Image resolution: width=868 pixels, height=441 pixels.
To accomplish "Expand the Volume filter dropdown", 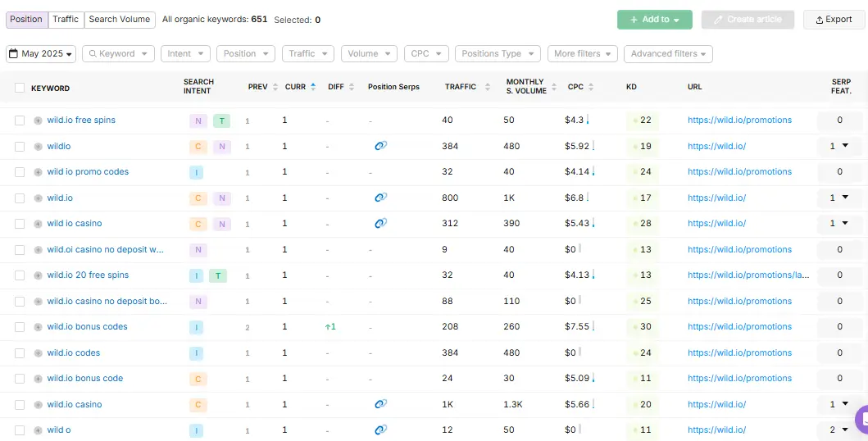I will (x=369, y=53).
